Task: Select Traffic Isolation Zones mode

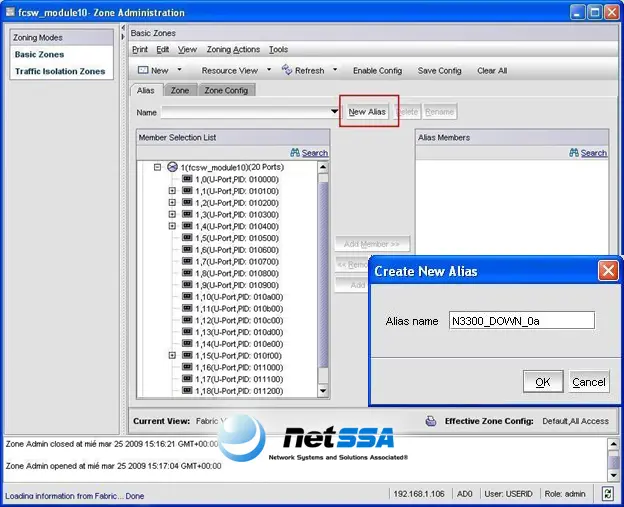Action: click(x=60, y=71)
